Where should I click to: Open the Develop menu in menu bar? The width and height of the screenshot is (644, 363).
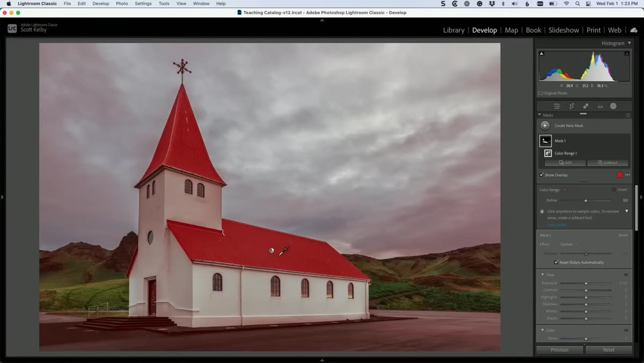tap(100, 4)
